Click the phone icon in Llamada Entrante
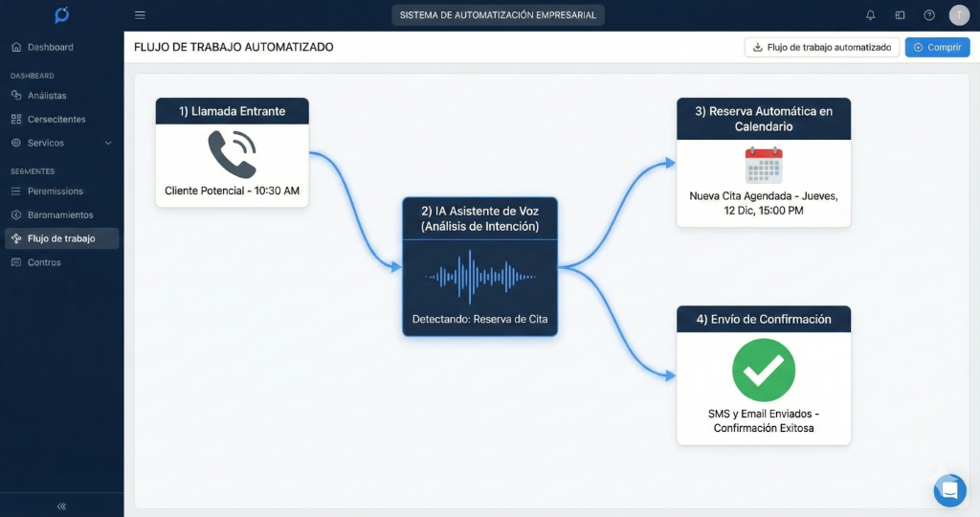Screen dimensions: 980x517 232,154
